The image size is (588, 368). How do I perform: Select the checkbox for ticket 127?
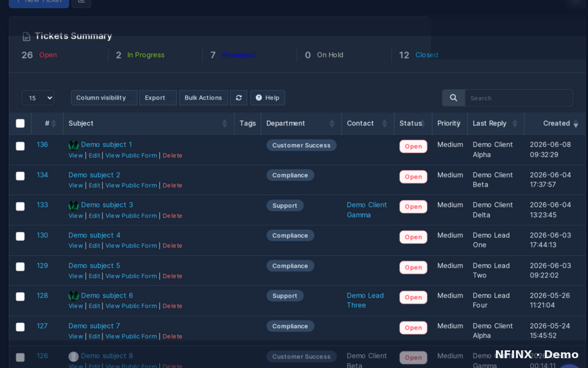point(20,327)
